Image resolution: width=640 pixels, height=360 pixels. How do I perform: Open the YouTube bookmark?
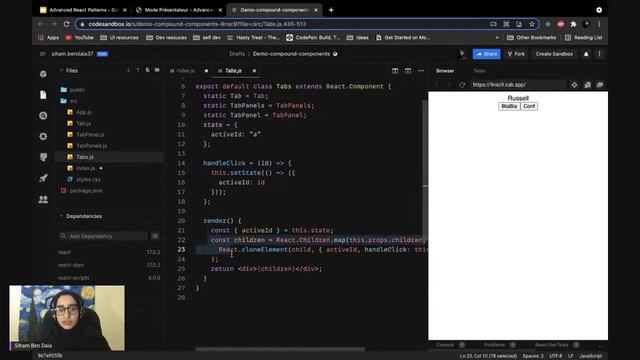[x=80, y=38]
